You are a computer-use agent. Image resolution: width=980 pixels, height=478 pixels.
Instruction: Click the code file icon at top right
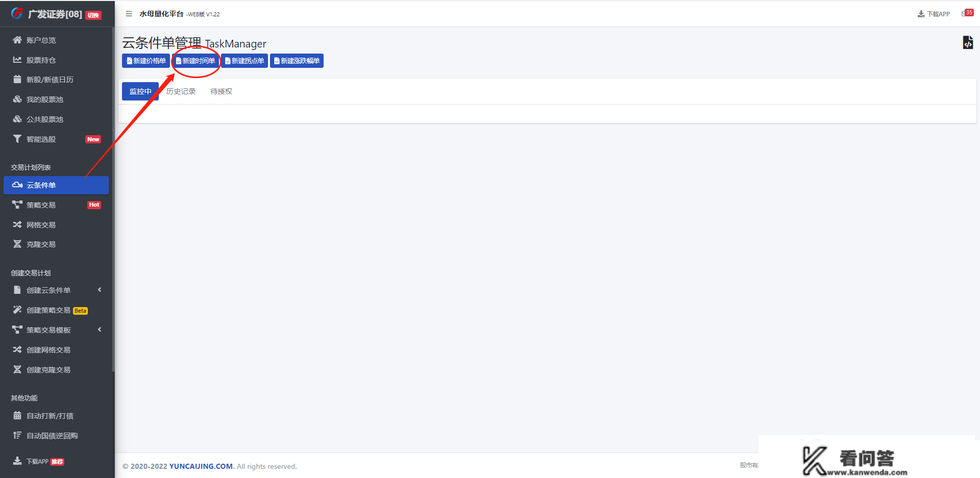(968, 42)
